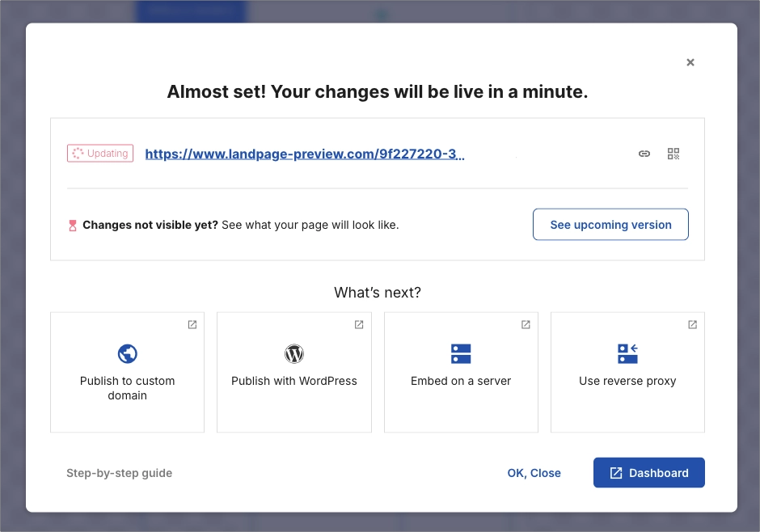Click the external-link icon on the WordPress card
Screen dimensions: 760x532
click(x=358, y=324)
